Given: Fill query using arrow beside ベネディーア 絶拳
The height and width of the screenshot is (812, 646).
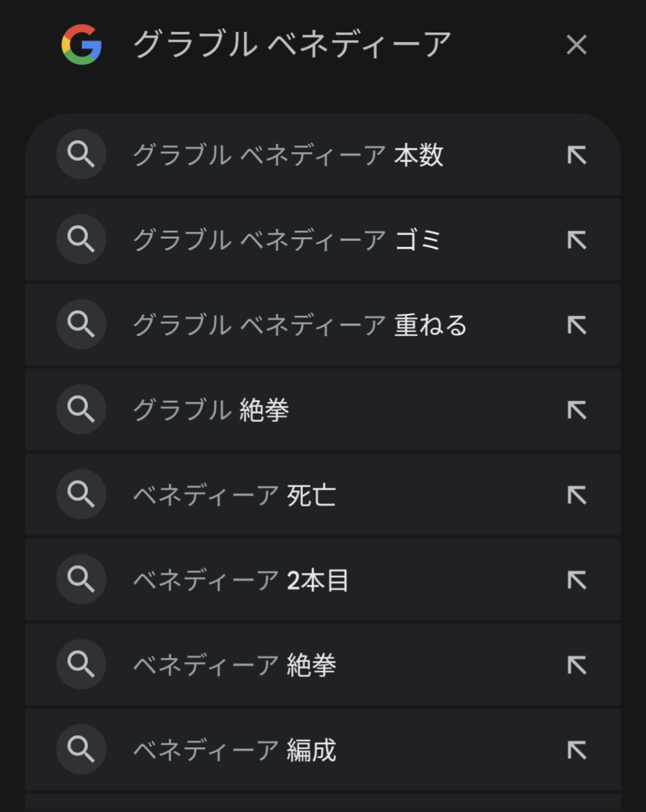Looking at the screenshot, I should click(577, 665).
